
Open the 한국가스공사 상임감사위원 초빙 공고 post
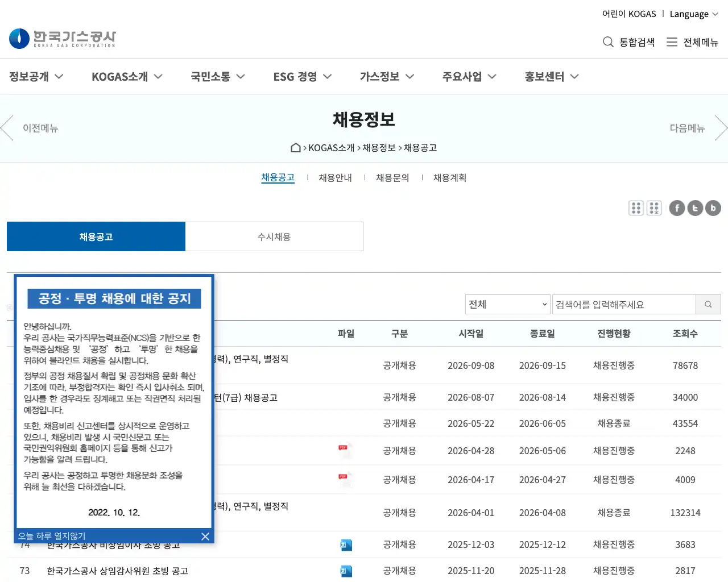pyautogui.click(x=117, y=571)
